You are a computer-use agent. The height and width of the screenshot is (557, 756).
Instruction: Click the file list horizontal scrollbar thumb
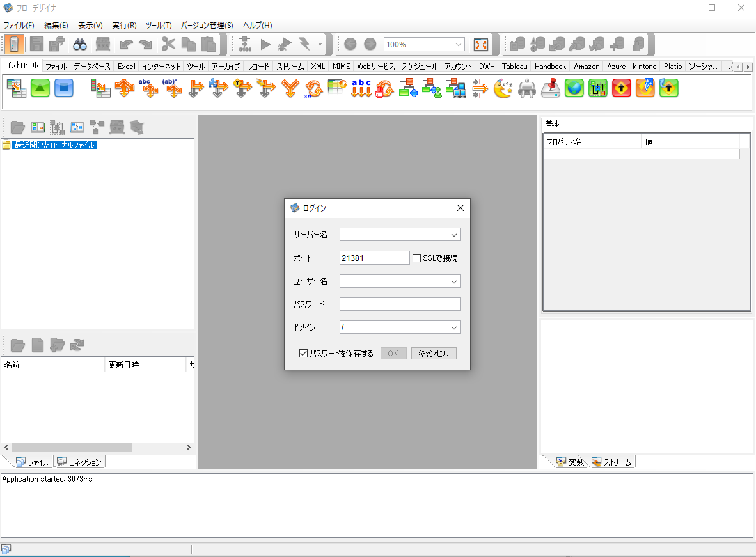72,448
